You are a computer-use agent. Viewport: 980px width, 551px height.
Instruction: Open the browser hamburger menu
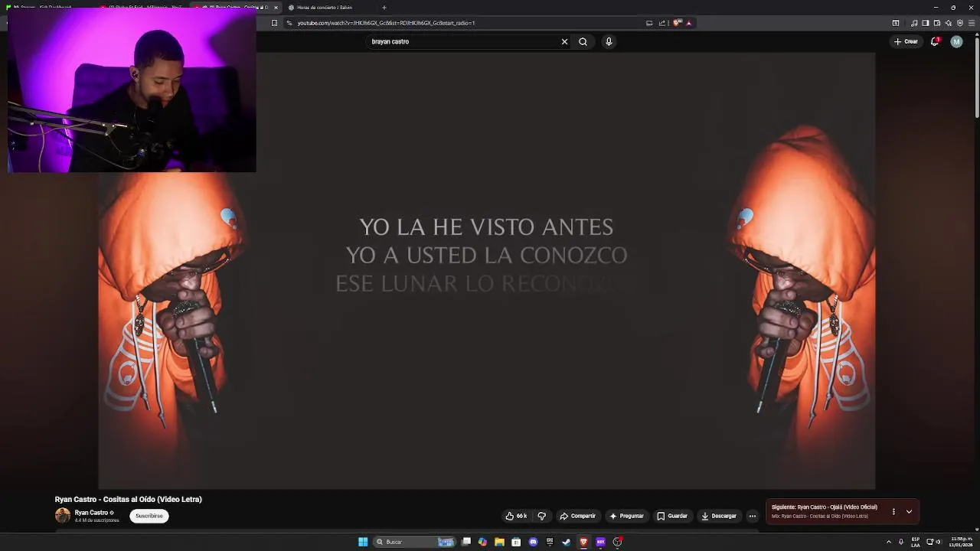(972, 23)
